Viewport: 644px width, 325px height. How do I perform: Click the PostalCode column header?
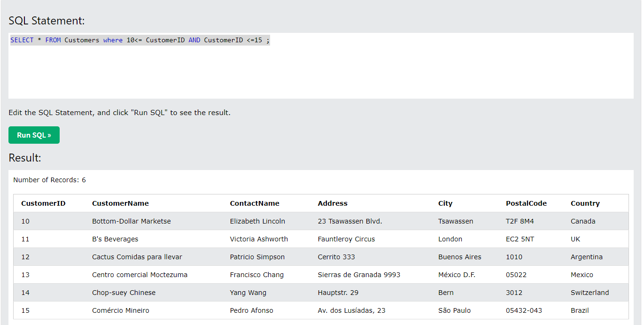pos(526,203)
